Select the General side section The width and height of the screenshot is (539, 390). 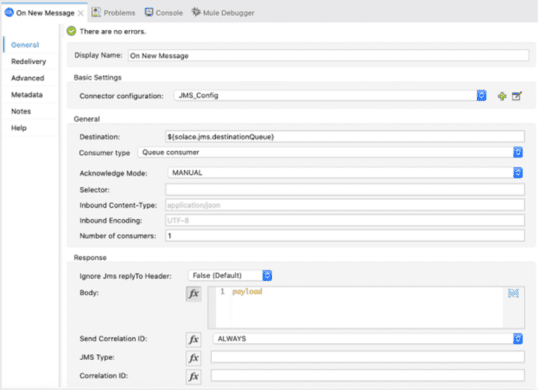pyautogui.click(x=25, y=45)
